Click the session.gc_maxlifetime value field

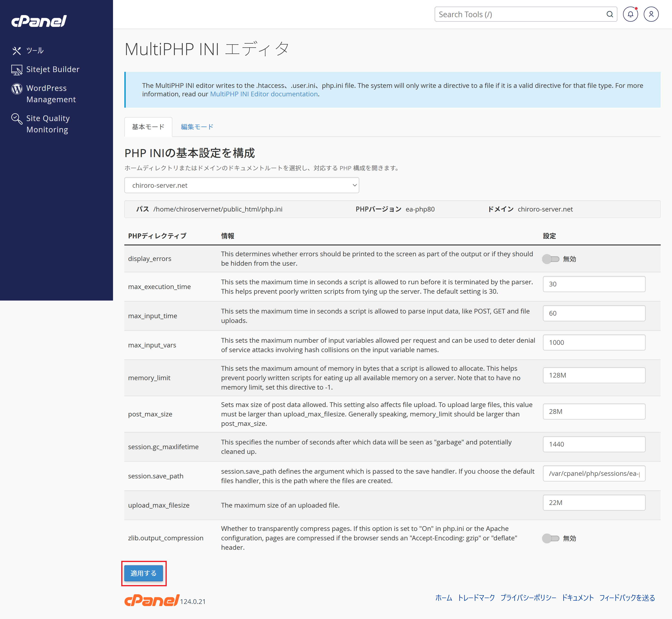594,444
